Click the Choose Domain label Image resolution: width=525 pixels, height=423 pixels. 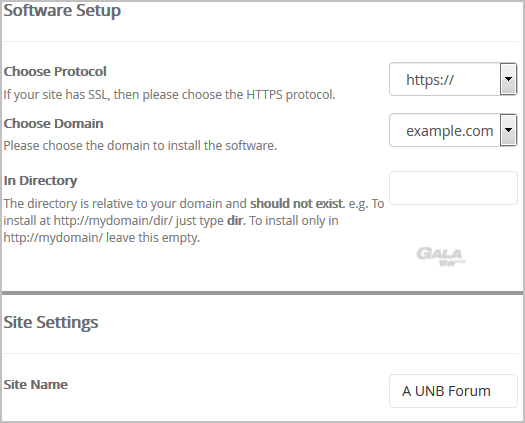(53, 123)
